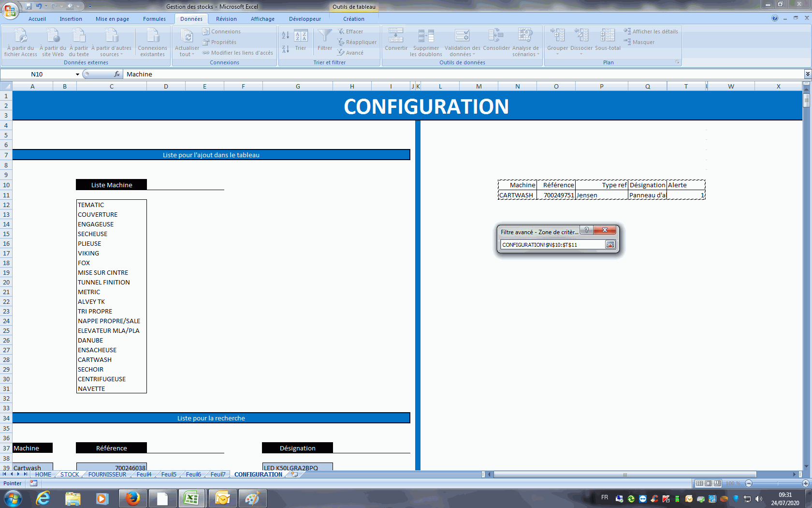
Task: Import data from a text file
Action: click(79, 43)
